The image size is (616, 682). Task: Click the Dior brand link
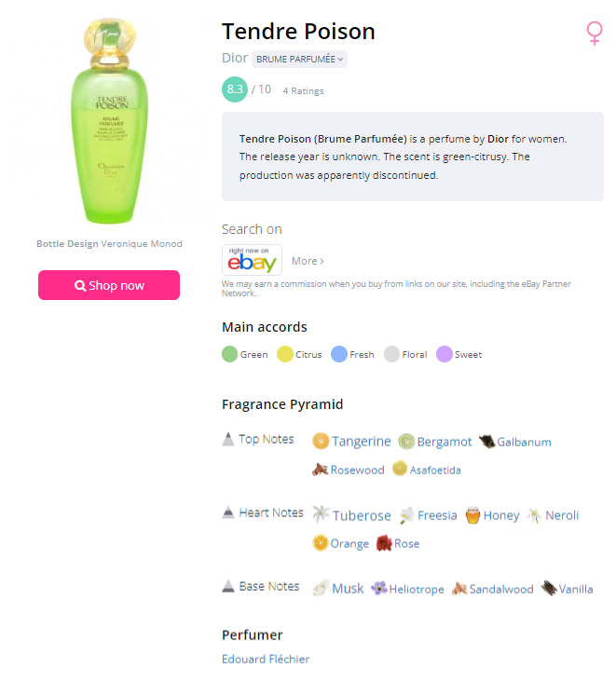(235, 58)
